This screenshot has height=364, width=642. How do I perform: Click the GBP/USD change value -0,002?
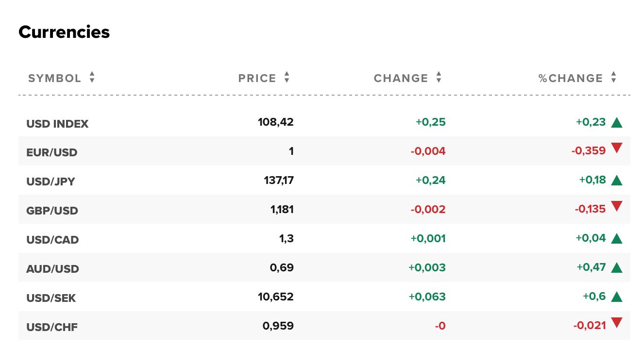click(x=428, y=209)
